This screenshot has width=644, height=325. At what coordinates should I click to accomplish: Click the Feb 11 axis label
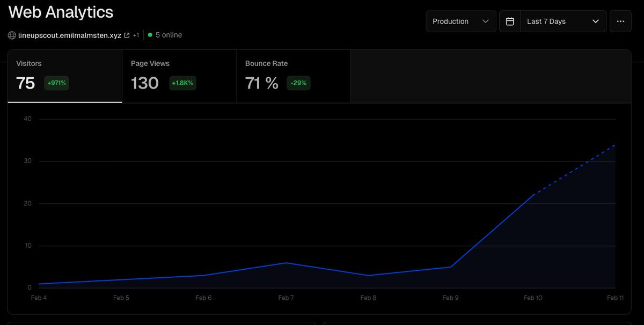point(615,298)
